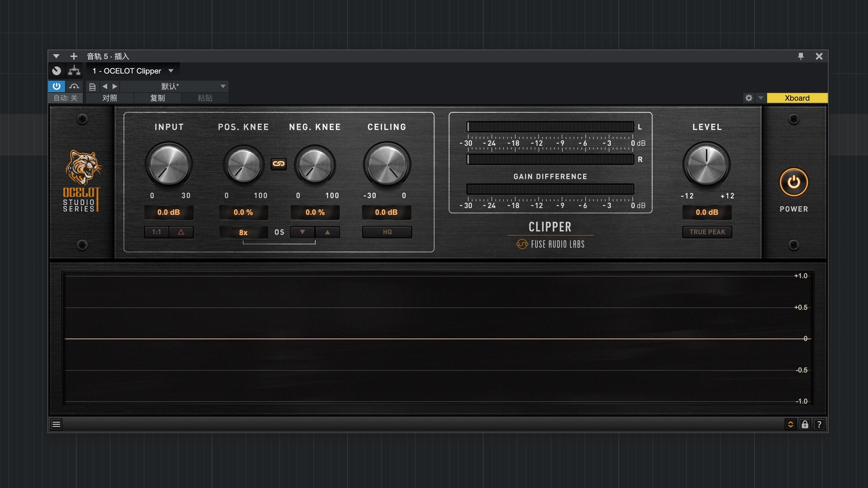Click the circular activate icon beside routing
The height and width of the screenshot is (488, 868).
[x=57, y=71]
